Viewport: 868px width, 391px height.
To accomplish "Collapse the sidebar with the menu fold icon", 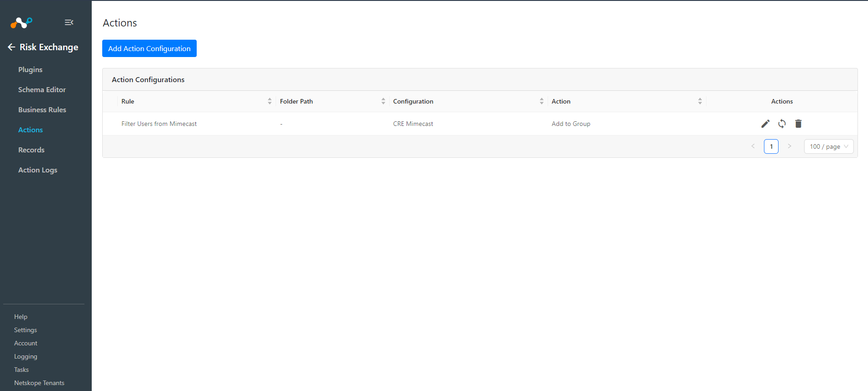I will pos(69,22).
